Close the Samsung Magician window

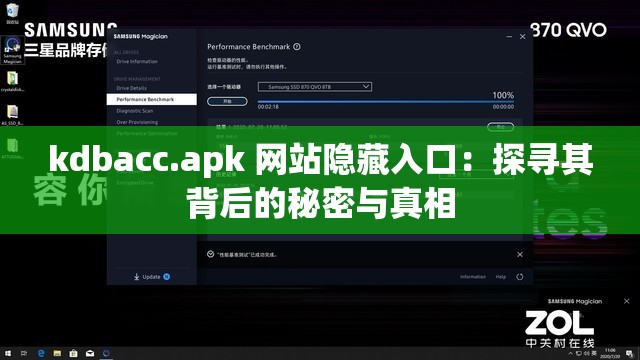(522, 37)
